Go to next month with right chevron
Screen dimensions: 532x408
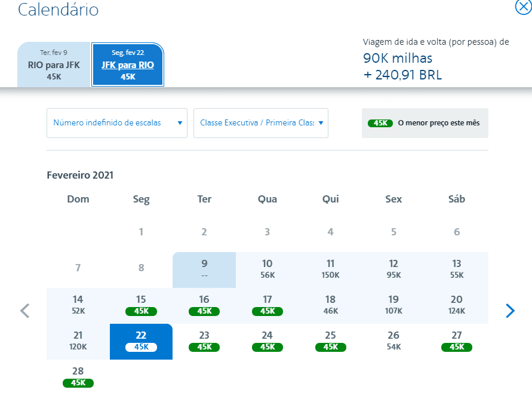click(509, 311)
